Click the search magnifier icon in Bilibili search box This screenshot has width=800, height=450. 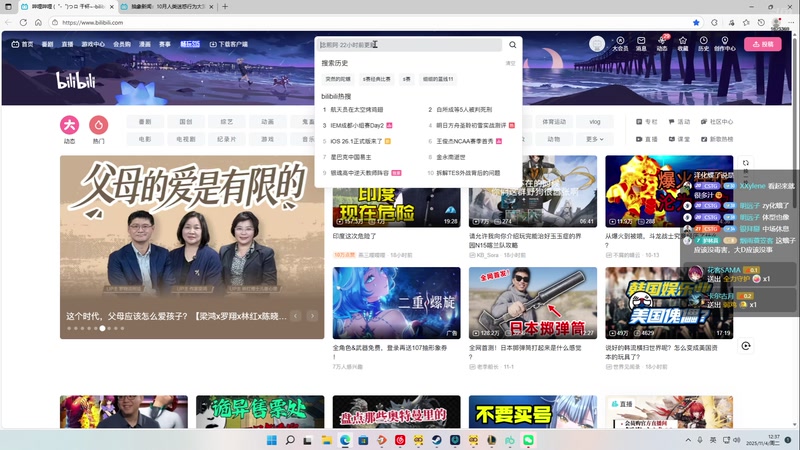click(512, 45)
